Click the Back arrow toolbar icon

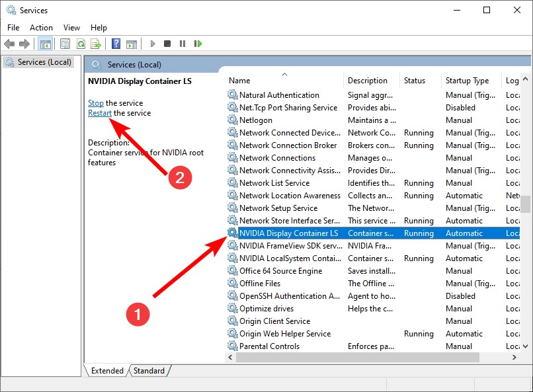(x=9, y=44)
